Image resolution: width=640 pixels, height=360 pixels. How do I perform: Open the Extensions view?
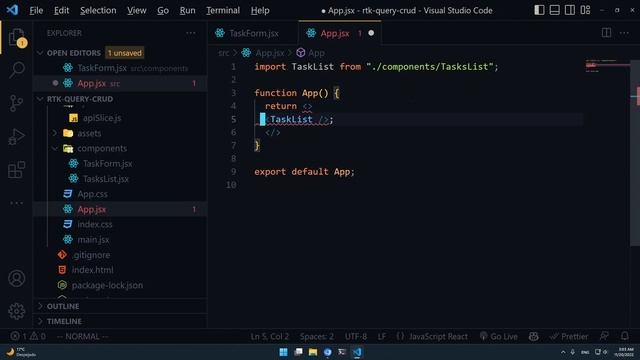(16, 169)
